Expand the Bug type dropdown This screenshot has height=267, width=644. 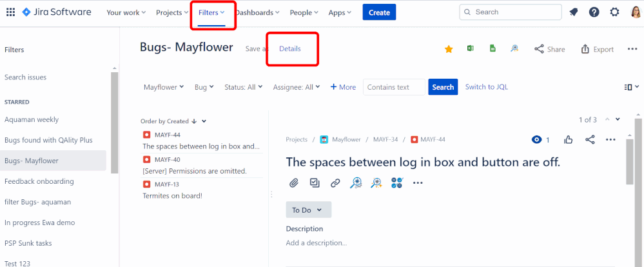[x=204, y=87]
